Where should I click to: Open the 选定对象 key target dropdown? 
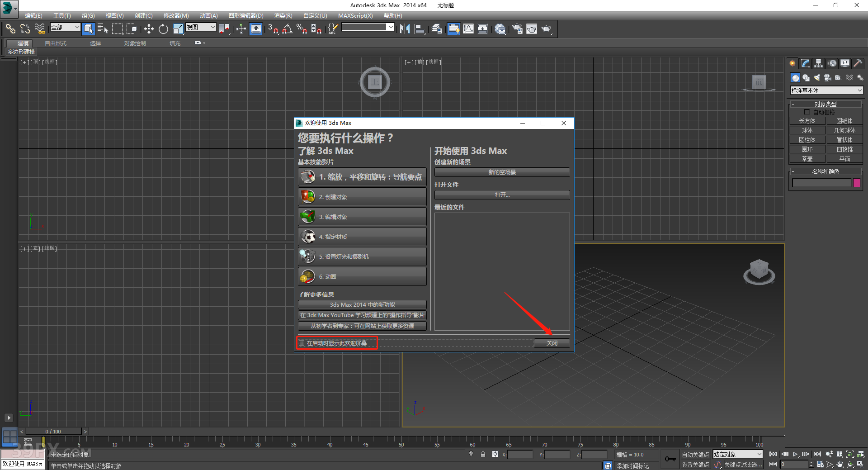pos(738,454)
